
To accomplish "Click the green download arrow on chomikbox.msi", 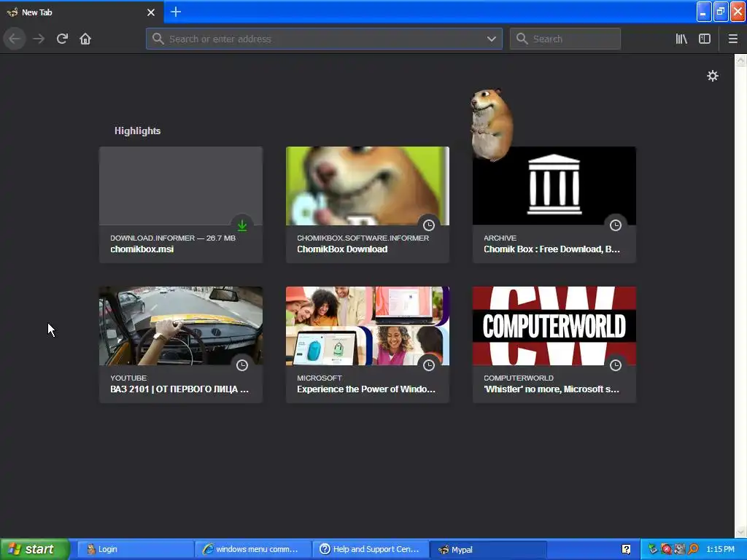I will tap(242, 225).
